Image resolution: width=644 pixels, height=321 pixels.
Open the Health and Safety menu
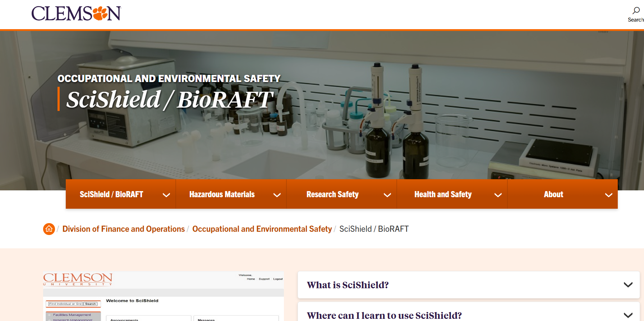(443, 194)
